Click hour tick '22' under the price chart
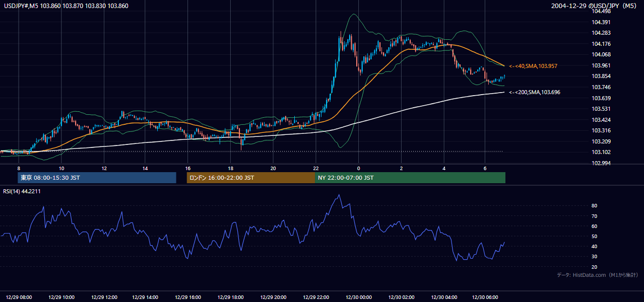This screenshot has width=644, height=302. (315, 168)
